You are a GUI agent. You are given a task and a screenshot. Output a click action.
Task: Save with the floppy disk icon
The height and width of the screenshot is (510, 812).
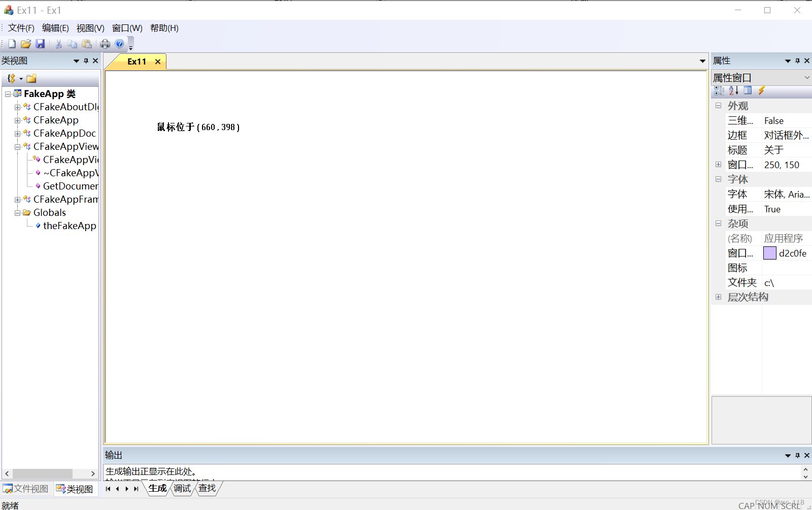point(40,44)
